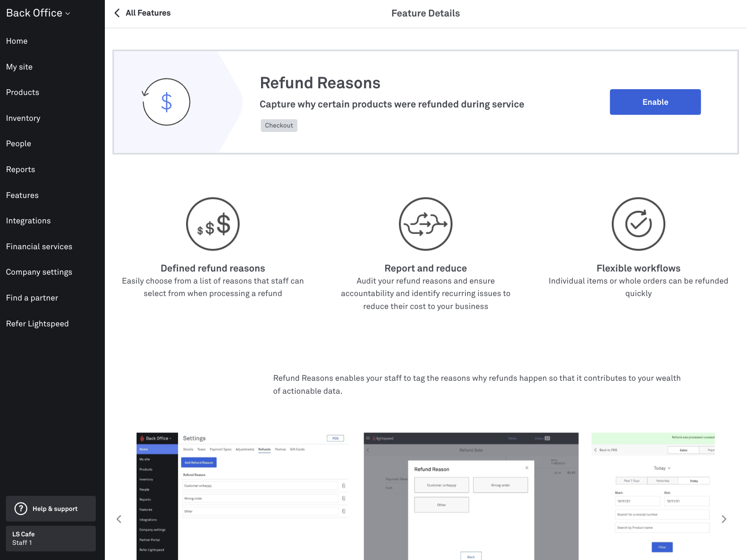Open the Back Office dropdown menu

[38, 13]
